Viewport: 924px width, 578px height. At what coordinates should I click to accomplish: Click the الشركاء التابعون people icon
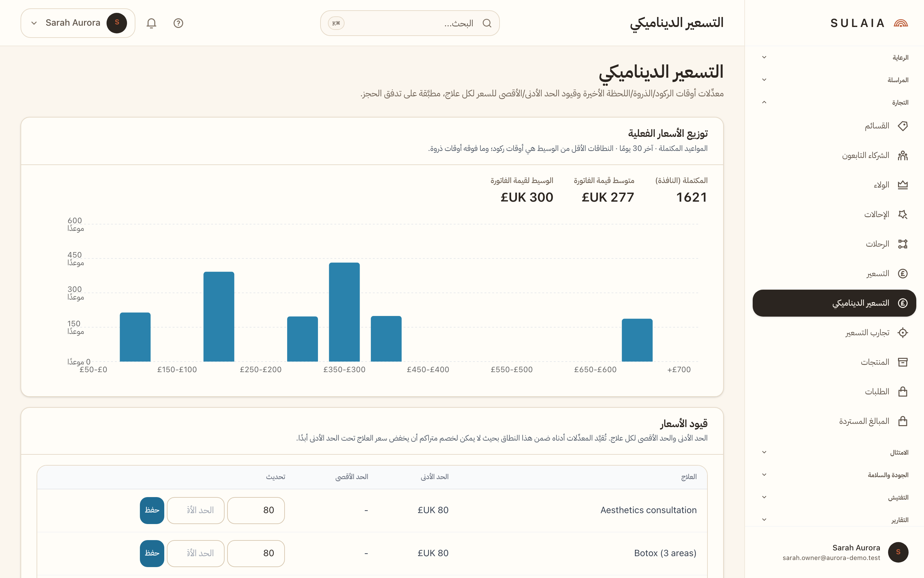click(x=903, y=156)
